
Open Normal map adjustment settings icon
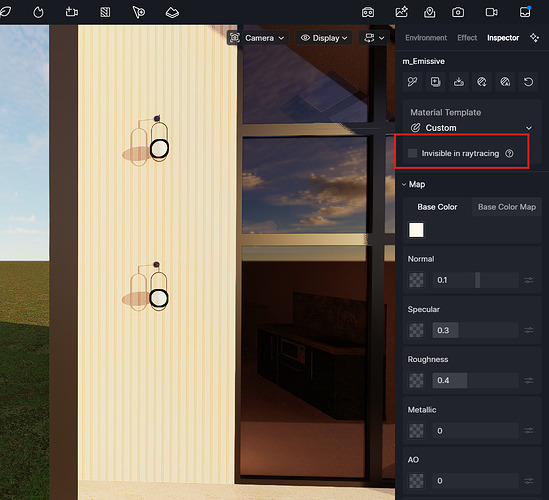tap(529, 280)
